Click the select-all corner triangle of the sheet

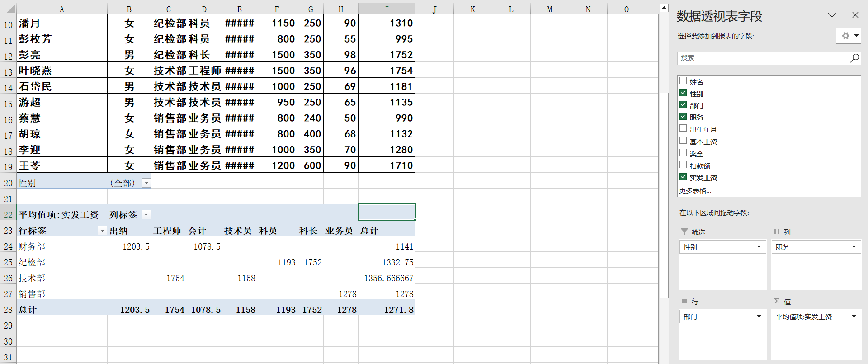tap(10, 9)
